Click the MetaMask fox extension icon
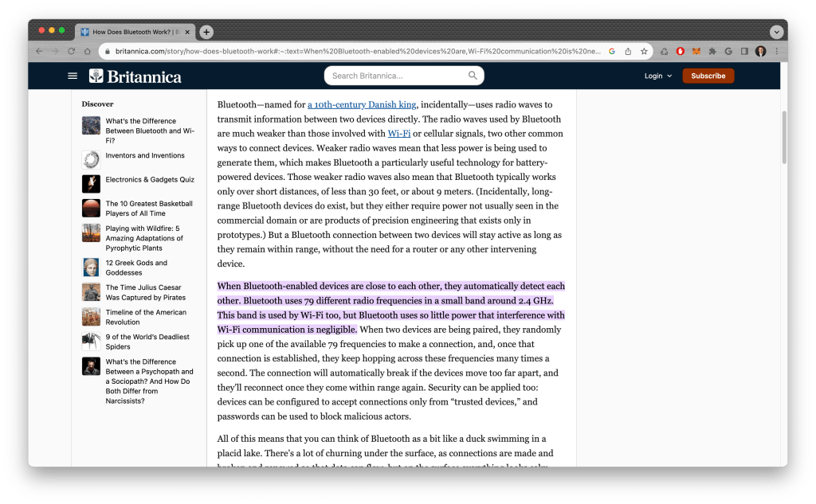Image resolution: width=816 pixels, height=504 pixels. [696, 51]
